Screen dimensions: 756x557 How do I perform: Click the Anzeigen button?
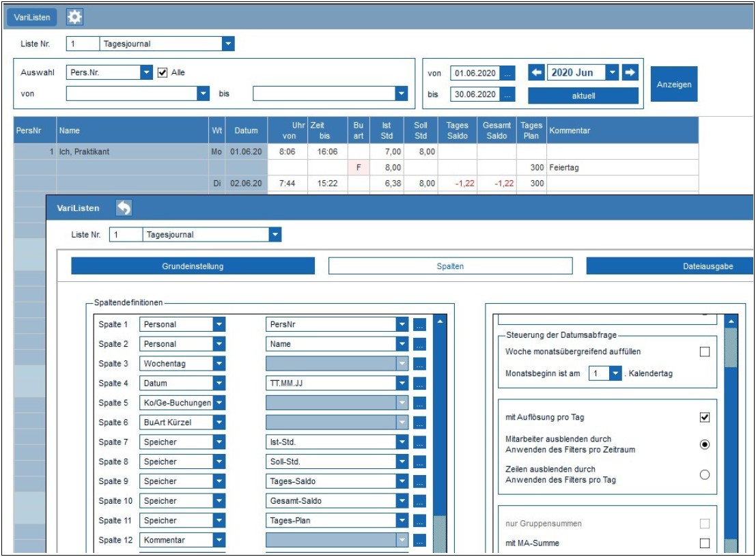[x=673, y=85]
